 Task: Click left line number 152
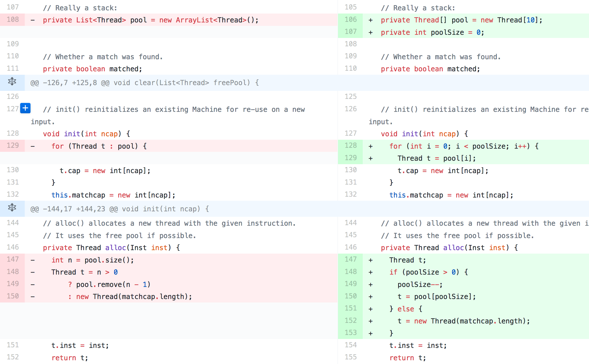point(13,357)
